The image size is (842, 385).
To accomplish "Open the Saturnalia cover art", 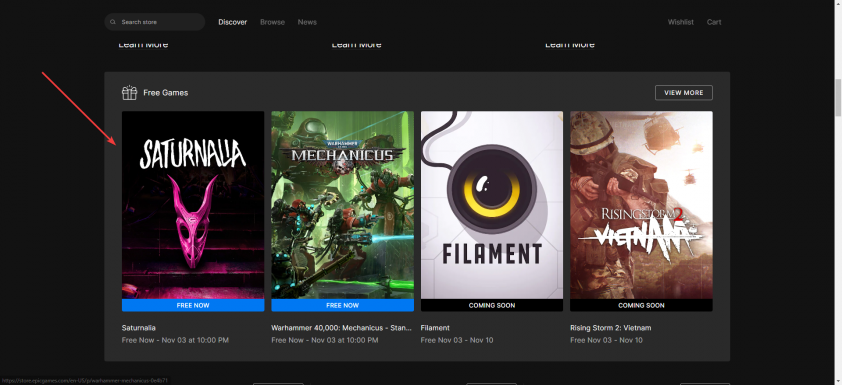I will (x=193, y=205).
